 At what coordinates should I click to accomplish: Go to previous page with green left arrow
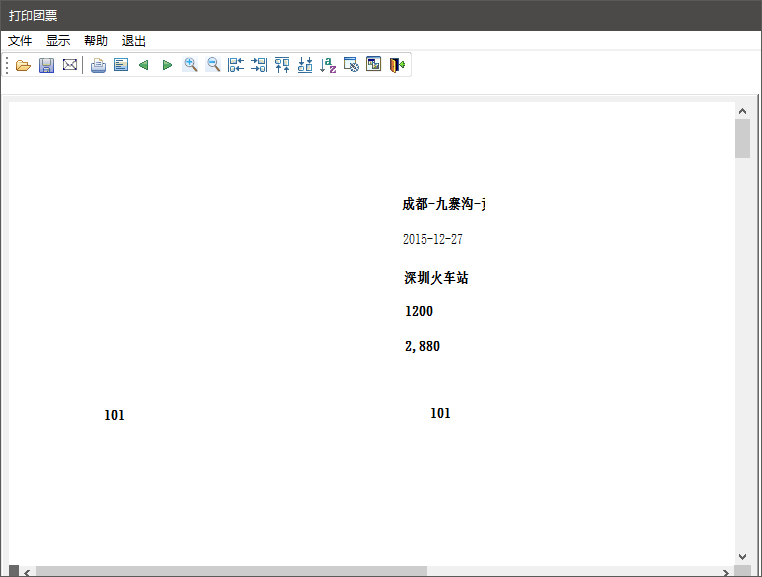pos(143,65)
